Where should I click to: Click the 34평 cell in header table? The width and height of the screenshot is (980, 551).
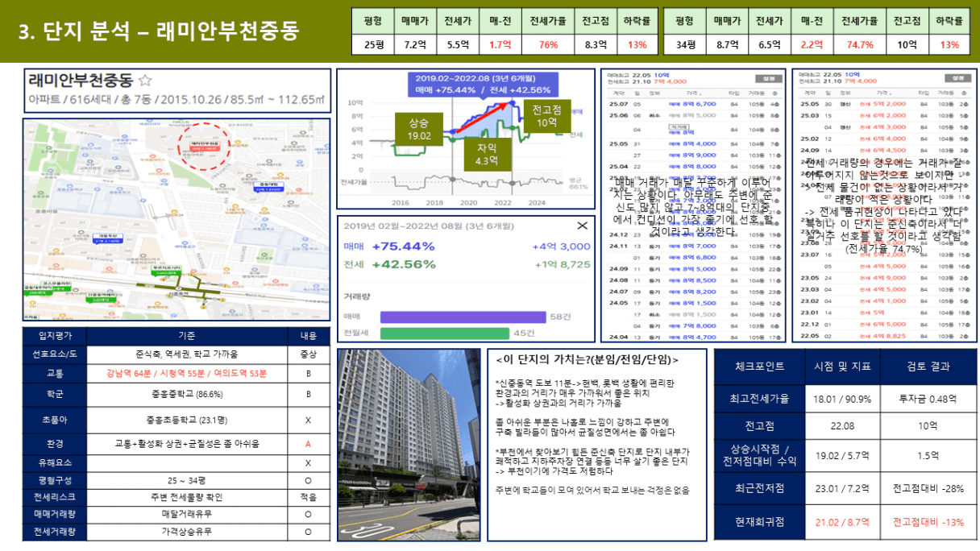684,45
